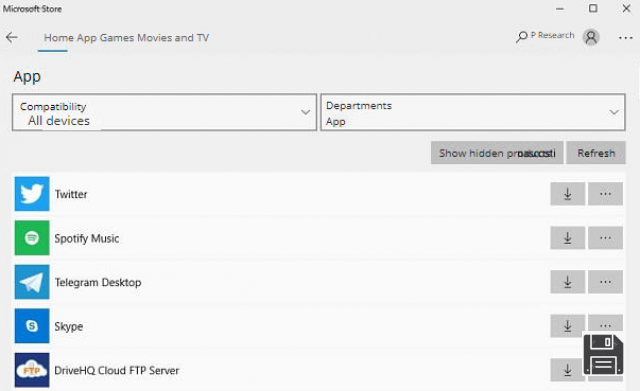
Task: Maximize the Microsoft Store window
Action: click(593, 9)
